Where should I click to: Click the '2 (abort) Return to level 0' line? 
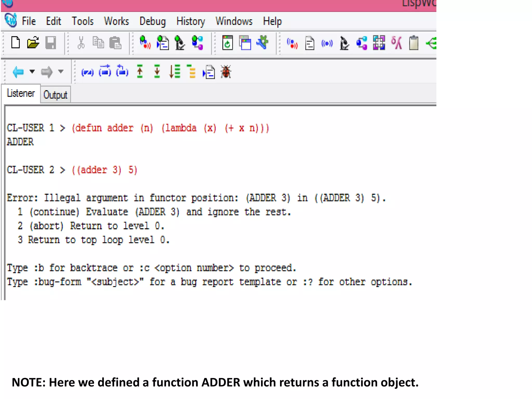(91, 226)
